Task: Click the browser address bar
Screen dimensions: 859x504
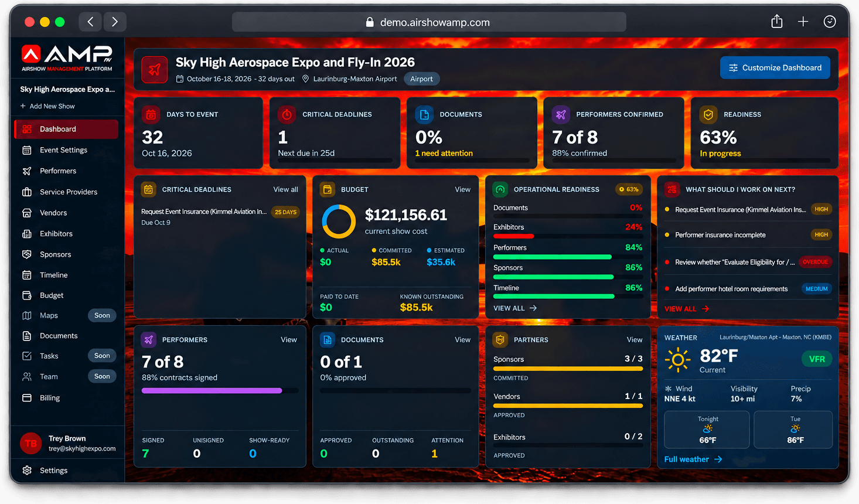Action: point(429,22)
